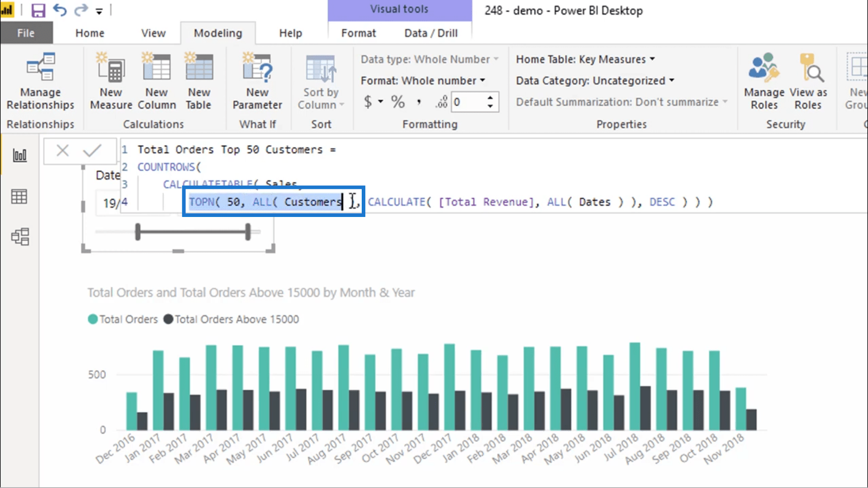Create a New Measure
This screenshot has height=488, width=868.
click(x=111, y=81)
